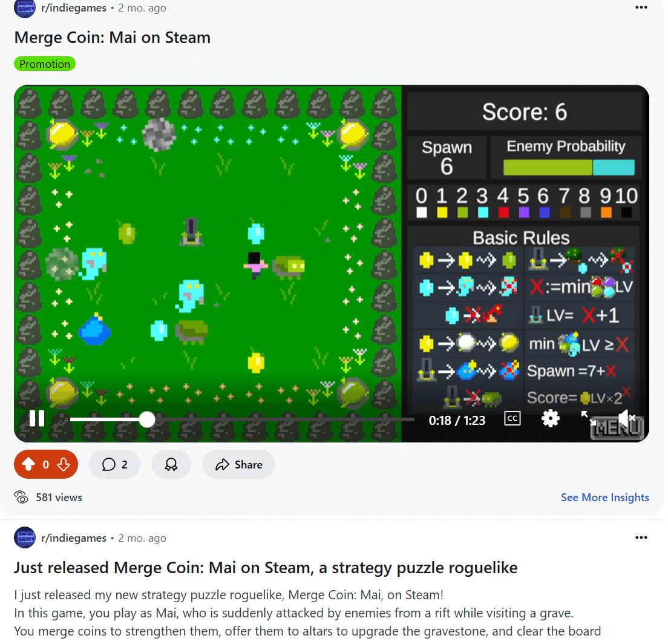Open r/indiegames avatar on first post
Image resolution: width=668 pixels, height=644 pixels.
[x=25, y=8]
